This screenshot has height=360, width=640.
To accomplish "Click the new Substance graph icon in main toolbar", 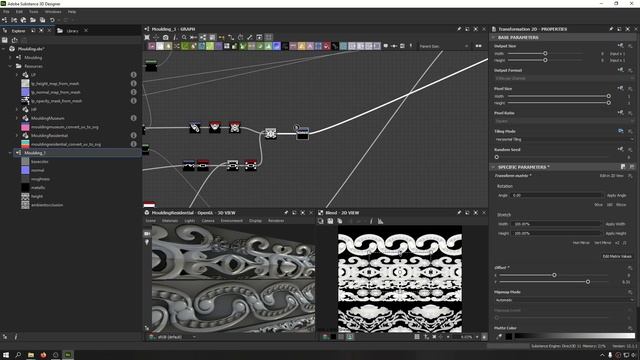I will coord(4,20).
